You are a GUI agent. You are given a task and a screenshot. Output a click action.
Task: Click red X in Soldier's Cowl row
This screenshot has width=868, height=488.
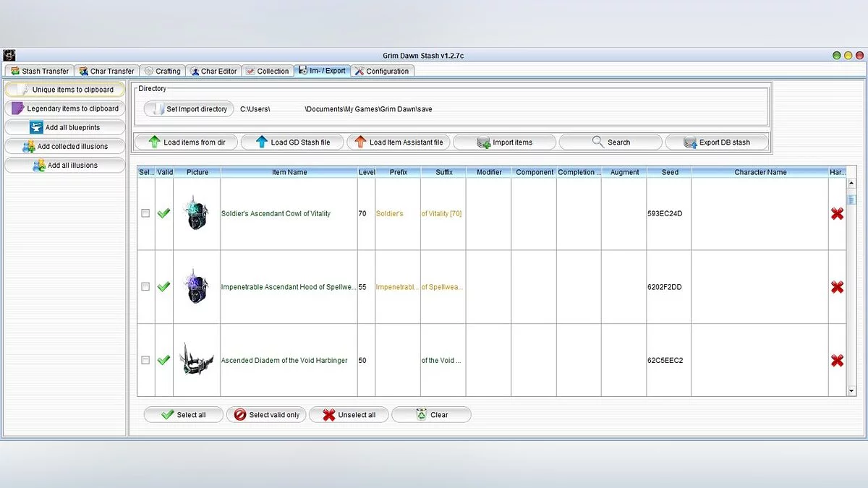point(837,213)
